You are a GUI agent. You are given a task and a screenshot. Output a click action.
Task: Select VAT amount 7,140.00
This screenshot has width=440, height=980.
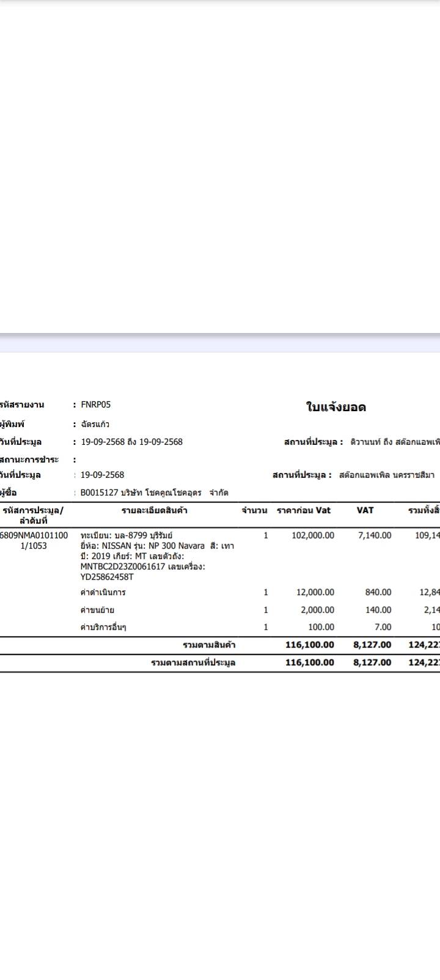375,535
